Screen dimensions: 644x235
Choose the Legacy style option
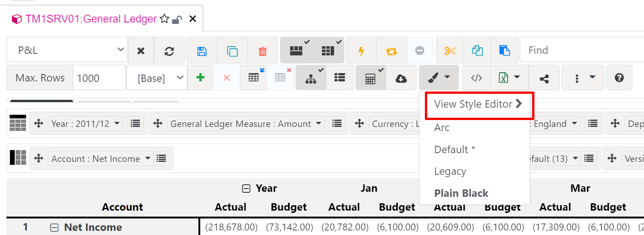(x=450, y=172)
